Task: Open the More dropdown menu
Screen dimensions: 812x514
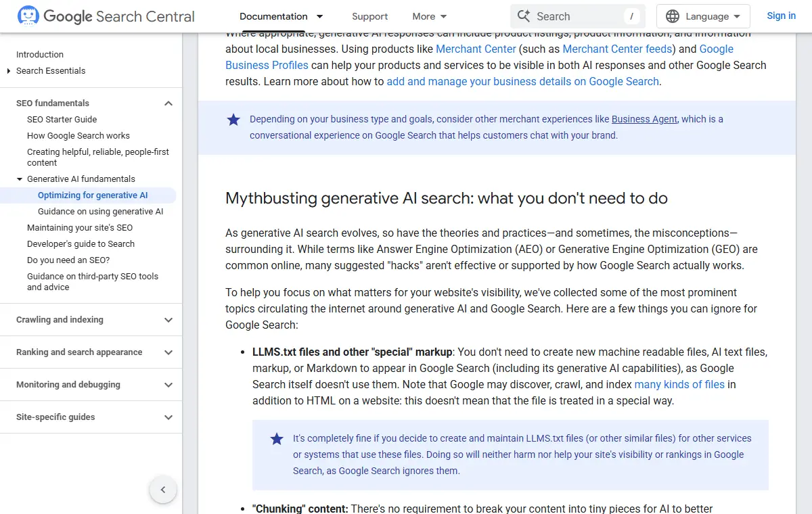Action: click(430, 16)
